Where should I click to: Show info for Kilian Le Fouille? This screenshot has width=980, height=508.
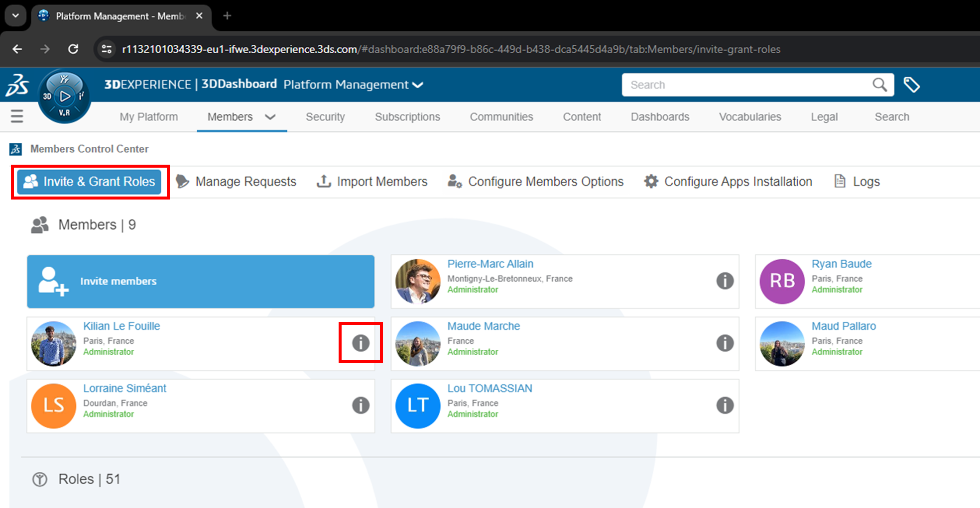click(x=361, y=343)
